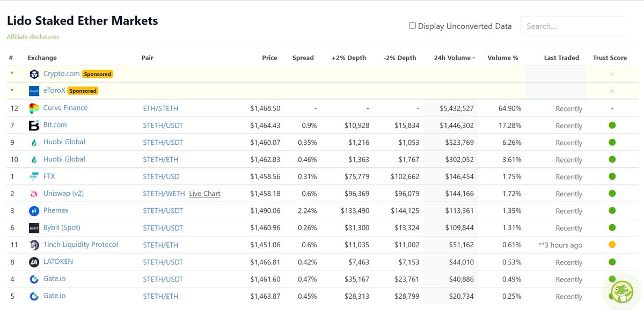Sort by the Exchange column header
Screen dimensions: 644x310
tap(42, 58)
